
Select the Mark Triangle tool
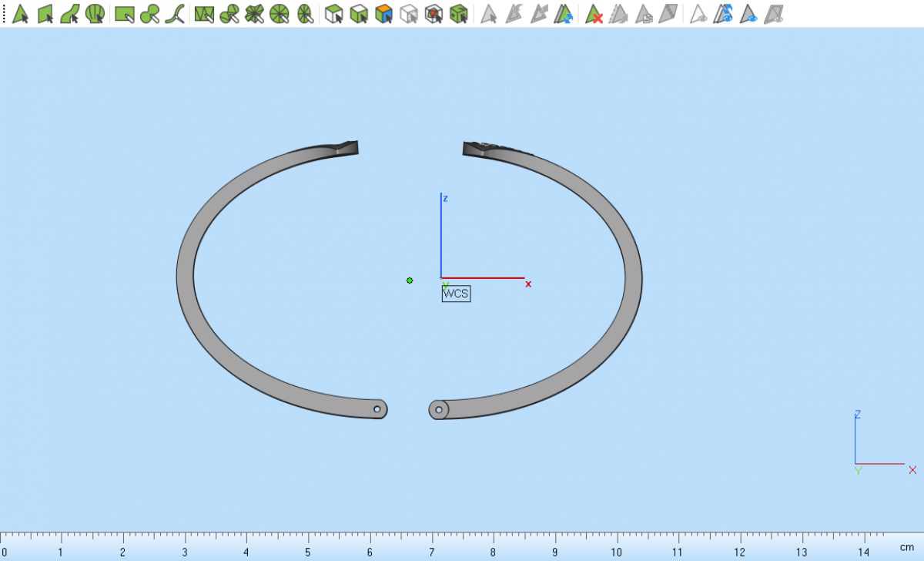(x=20, y=14)
